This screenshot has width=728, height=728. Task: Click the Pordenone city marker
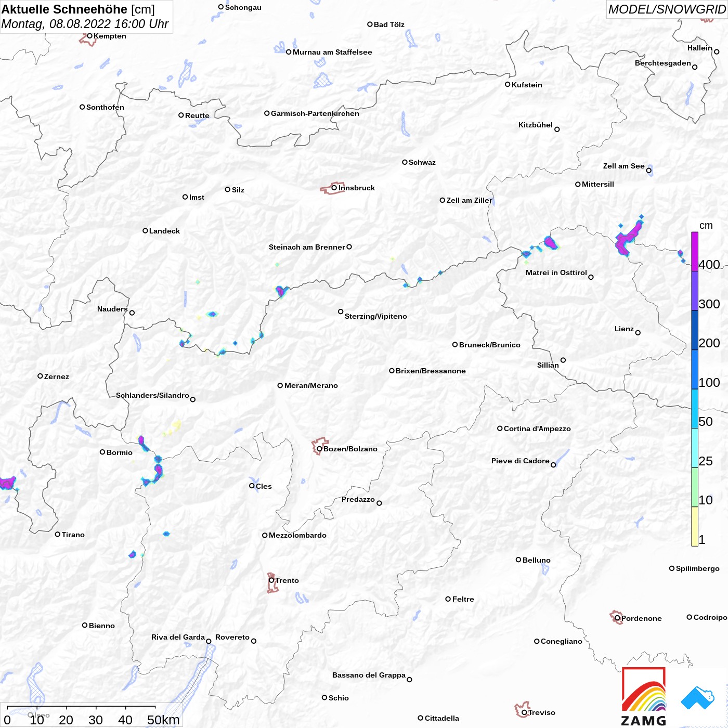click(x=617, y=618)
